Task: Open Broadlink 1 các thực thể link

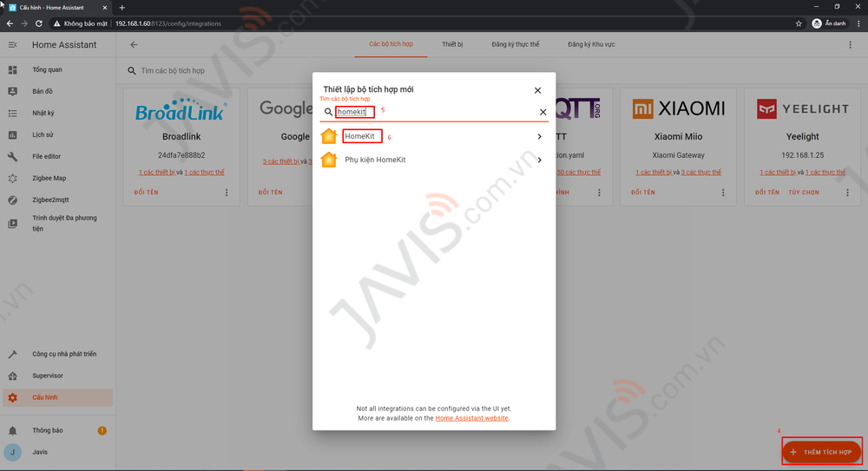Action: tap(204, 172)
